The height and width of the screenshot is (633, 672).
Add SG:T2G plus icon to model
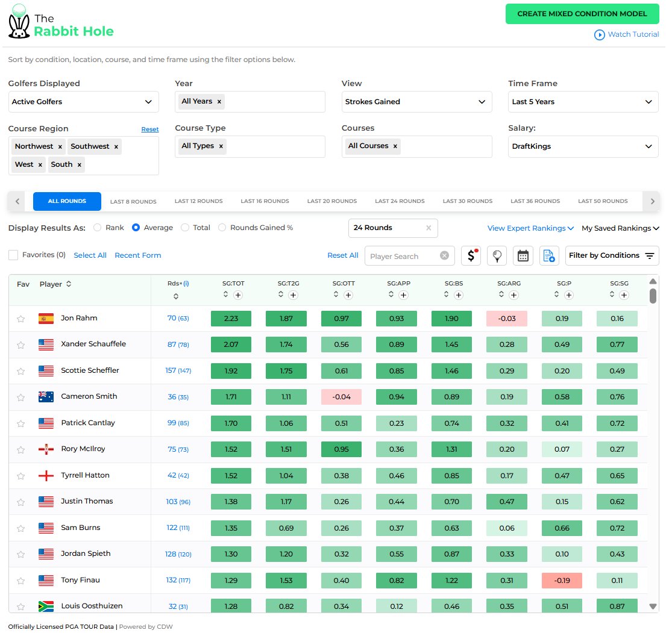click(293, 295)
